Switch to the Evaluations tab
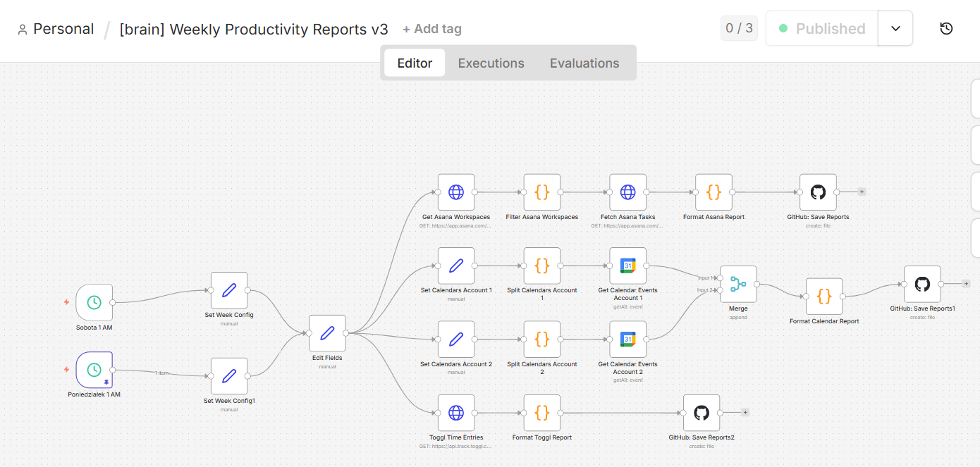This screenshot has width=980, height=467. pyautogui.click(x=584, y=63)
